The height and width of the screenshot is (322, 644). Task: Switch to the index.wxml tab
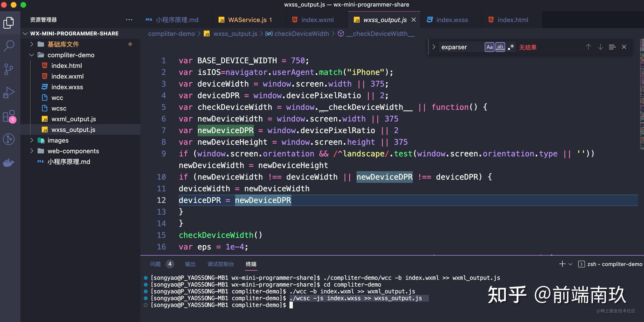tap(317, 20)
